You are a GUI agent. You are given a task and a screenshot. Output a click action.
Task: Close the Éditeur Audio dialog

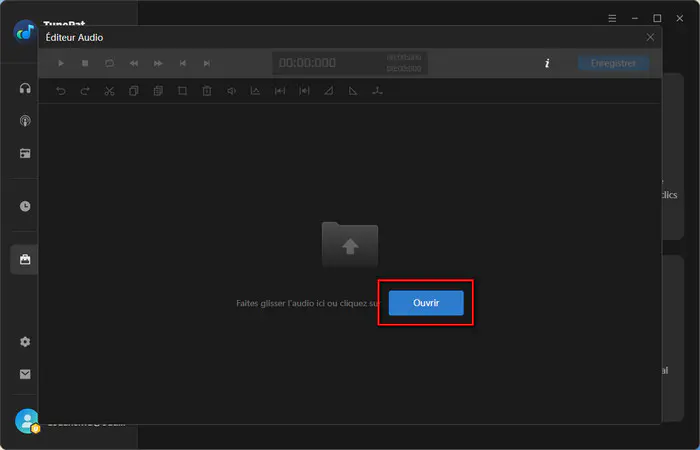[650, 38]
